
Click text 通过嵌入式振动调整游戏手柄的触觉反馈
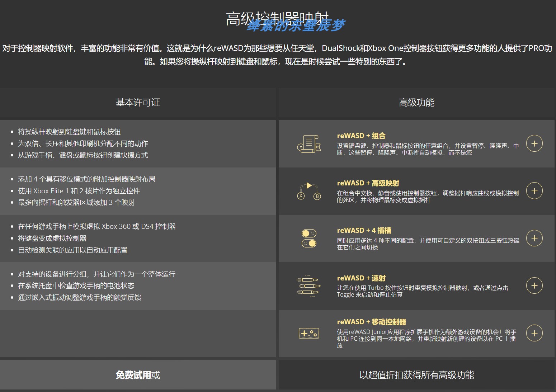pos(80,297)
